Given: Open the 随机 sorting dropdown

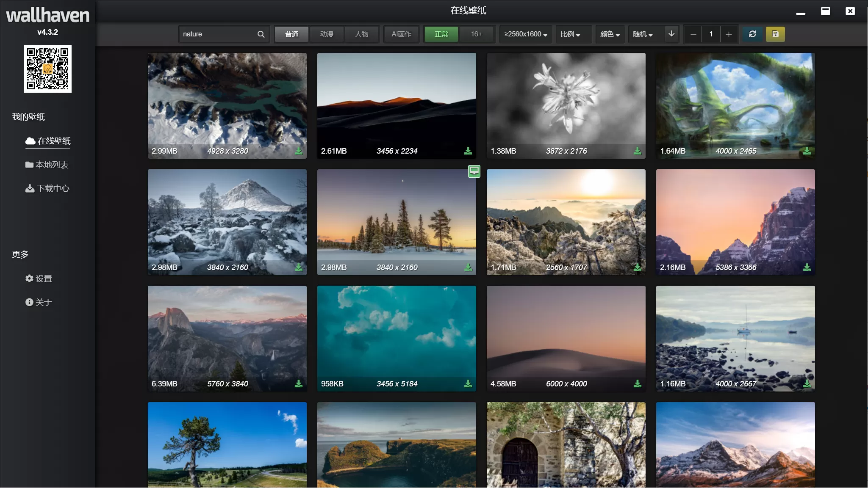Looking at the screenshot, I should pos(643,34).
